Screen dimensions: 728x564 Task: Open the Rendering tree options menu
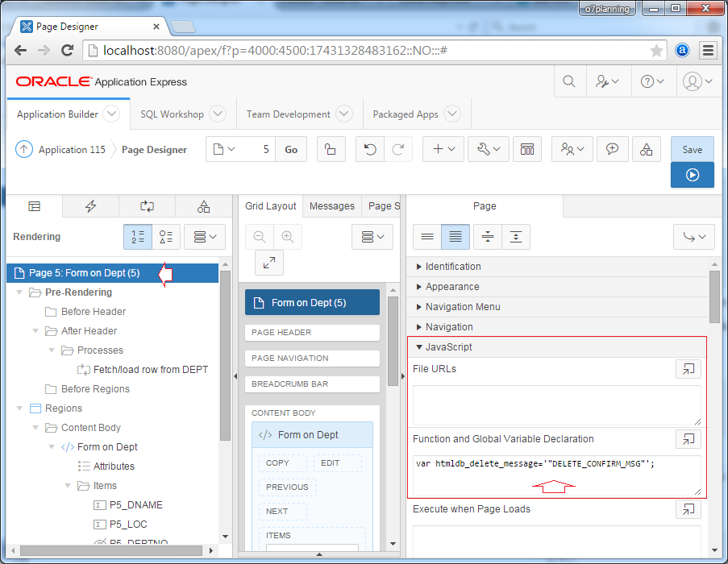pos(205,237)
